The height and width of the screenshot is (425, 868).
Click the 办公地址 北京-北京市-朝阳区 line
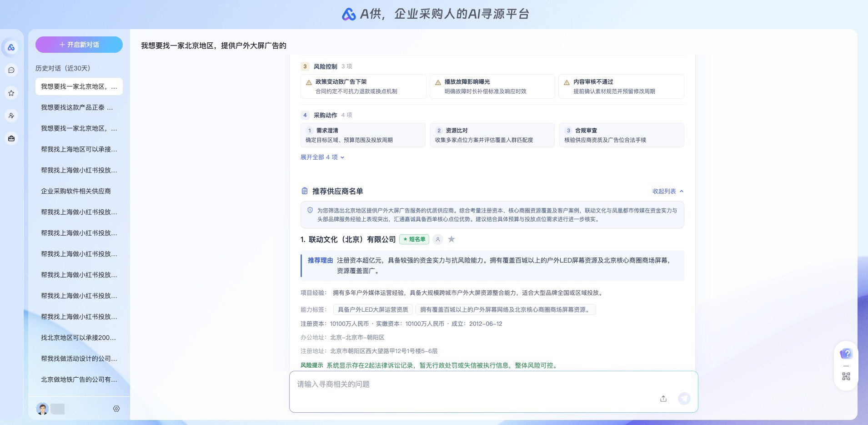pyautogui.click(x=342, y=337)
